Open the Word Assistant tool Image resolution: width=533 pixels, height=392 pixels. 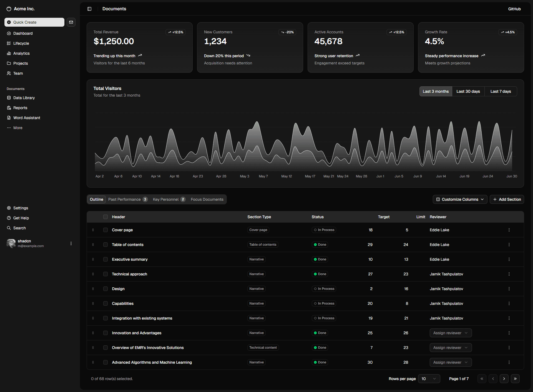pyautogui.click(x=27, y=118)
